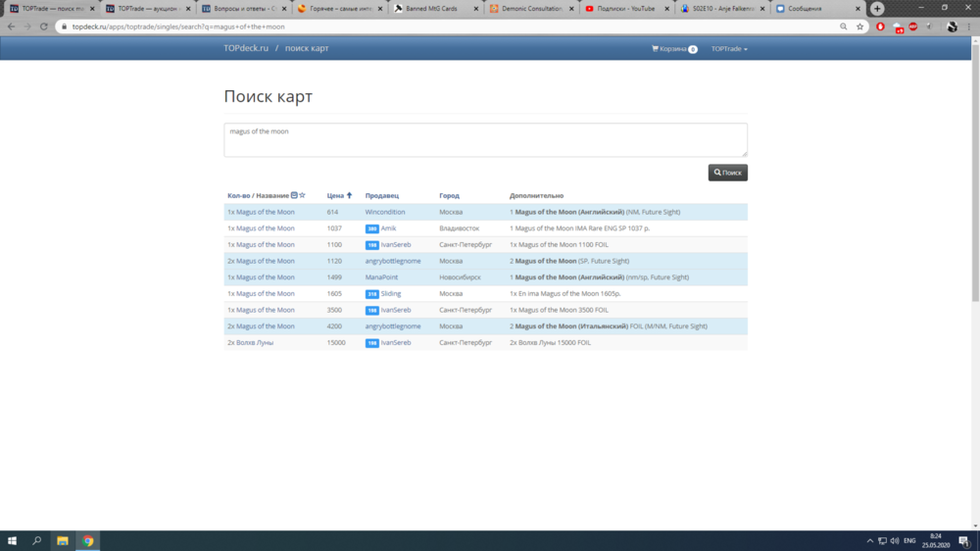Open the Корзина shopping cart
The width and height of the screenshot is (980, 551).
click(x=673, y=48)
